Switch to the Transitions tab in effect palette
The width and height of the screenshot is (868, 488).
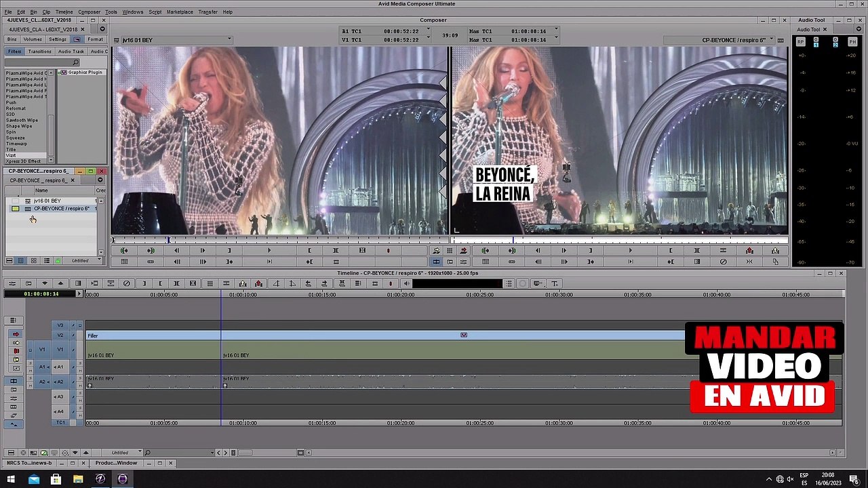pyautogui.click(x=40, y=52)
